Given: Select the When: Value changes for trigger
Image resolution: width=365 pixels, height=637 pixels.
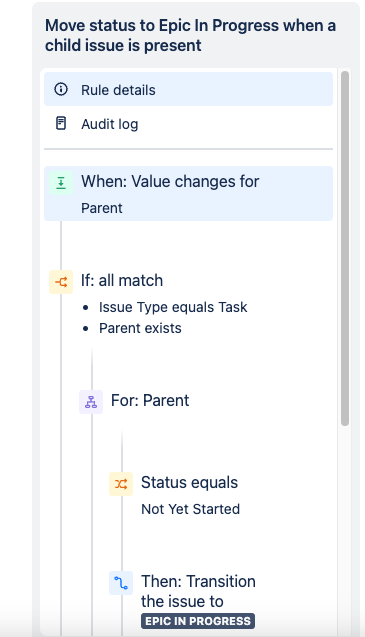Looking at the screenshot, I should (x=188, y=193).
